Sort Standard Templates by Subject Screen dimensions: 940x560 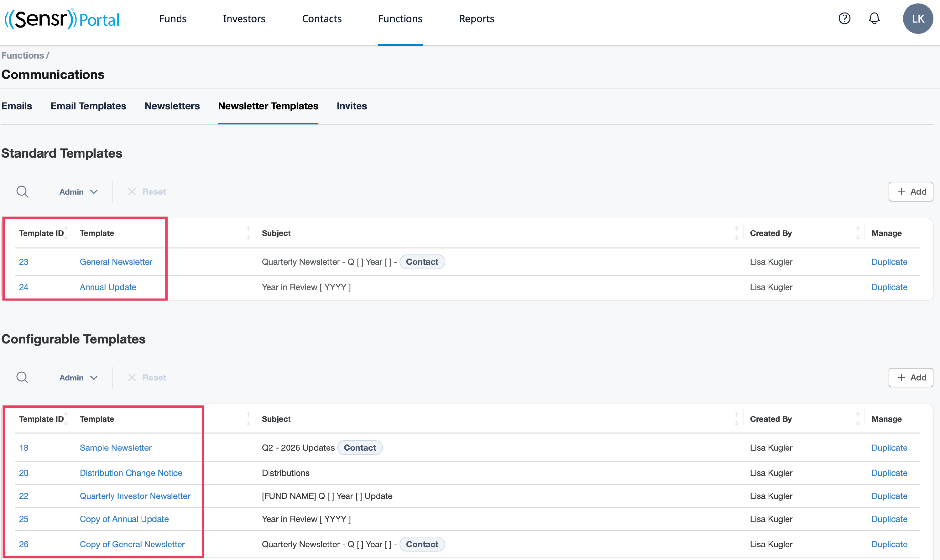click(737, 233)
